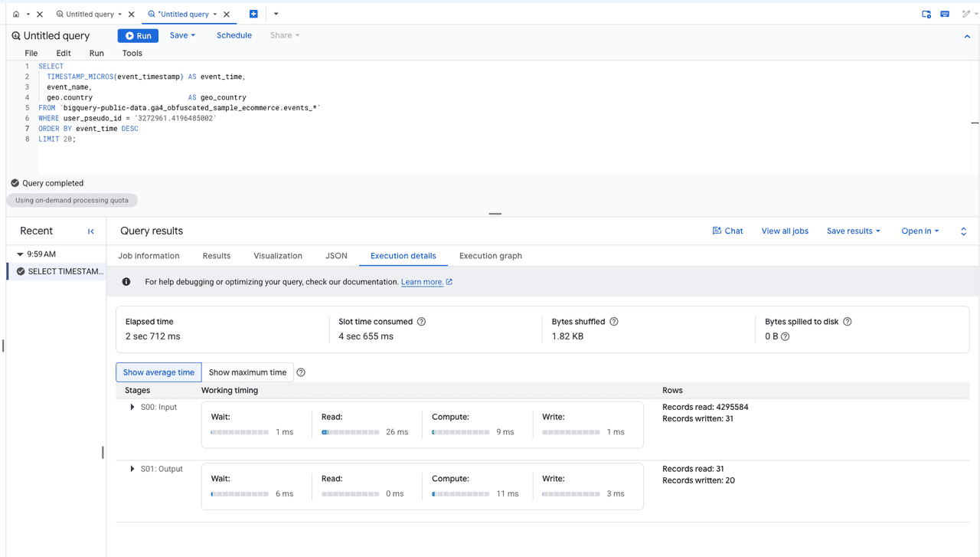
Task: Show keyboard shortcuts icon
Action: pos(945,14)
